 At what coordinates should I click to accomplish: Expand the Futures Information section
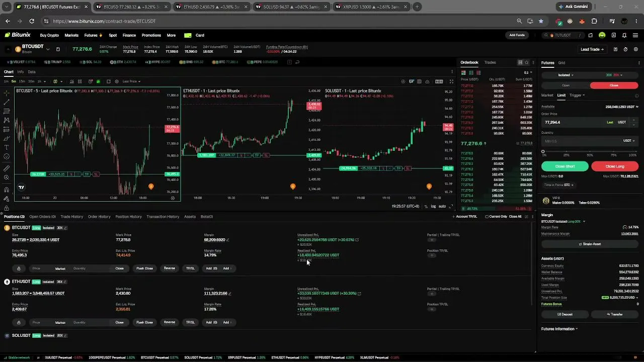click(x=559, y=329)
